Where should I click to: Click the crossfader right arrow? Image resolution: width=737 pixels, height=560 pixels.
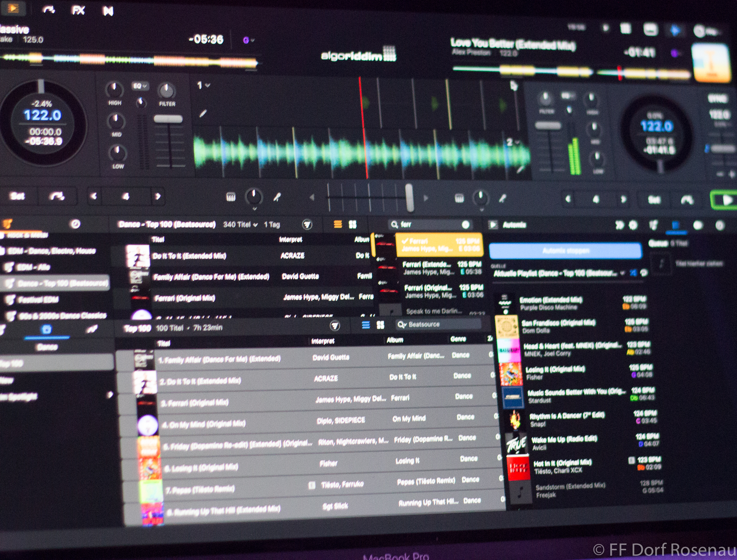(426, 198)
